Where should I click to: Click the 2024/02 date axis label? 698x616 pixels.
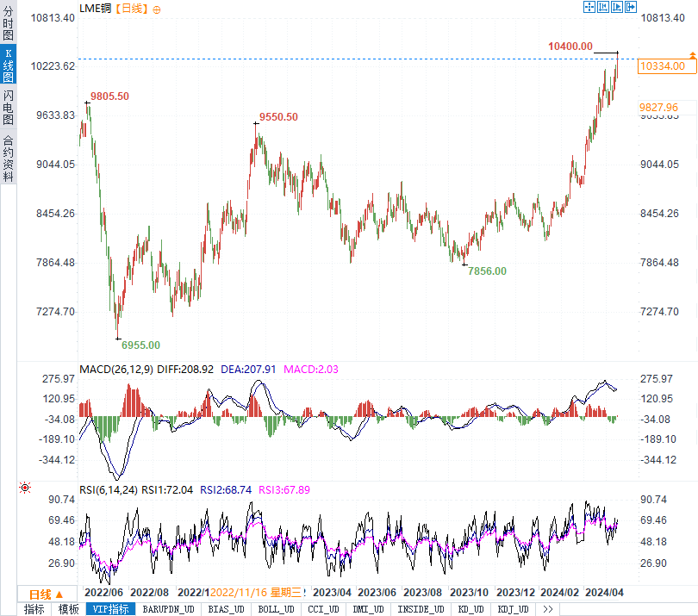(559, 593)
